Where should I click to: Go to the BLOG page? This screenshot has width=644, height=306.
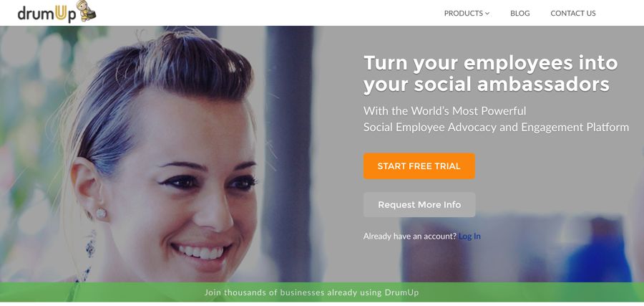(x=520, y=13)
